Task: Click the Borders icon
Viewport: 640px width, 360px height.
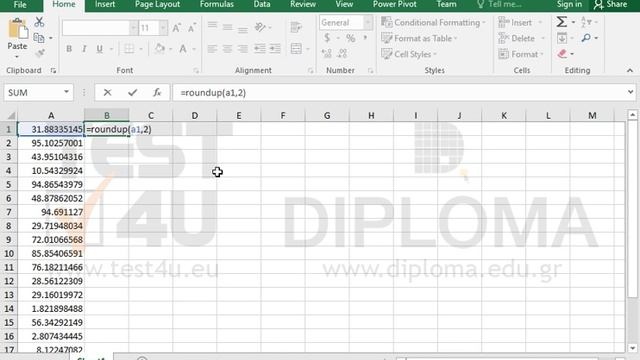Action: pos(129,49)
